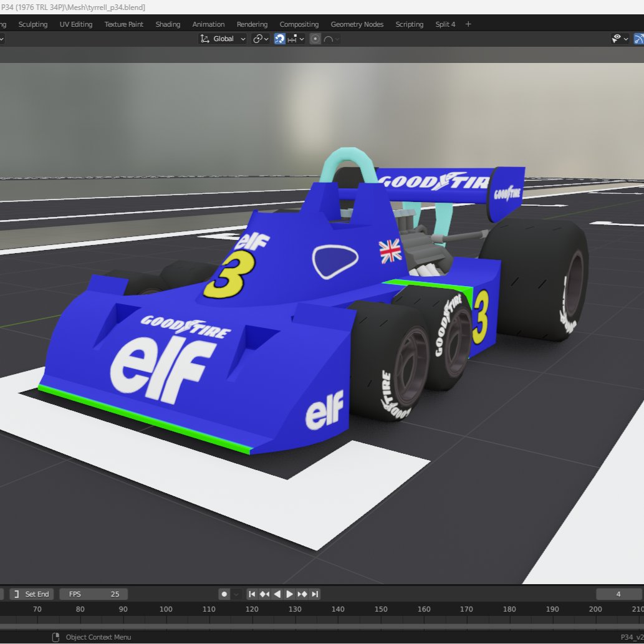This screenshot has height=644, width=644.
Task: Open the pivot point dropdown
Action: 261,39
